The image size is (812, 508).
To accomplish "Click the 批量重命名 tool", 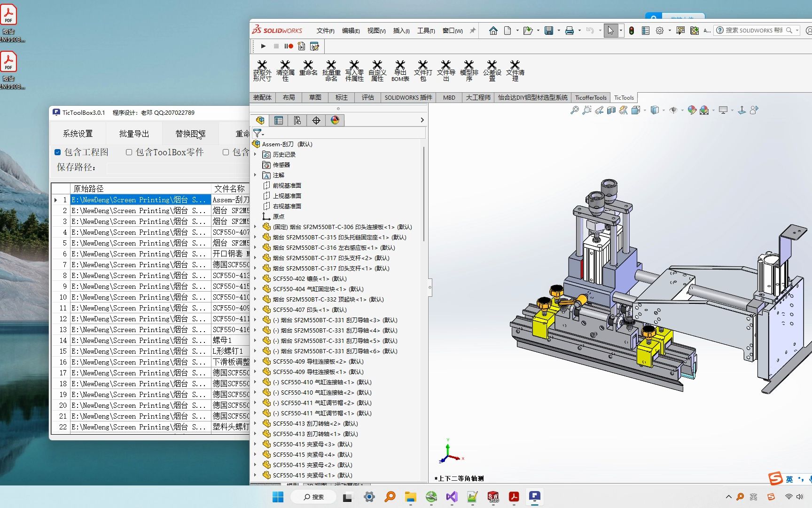I will click(x=331, y=71).
